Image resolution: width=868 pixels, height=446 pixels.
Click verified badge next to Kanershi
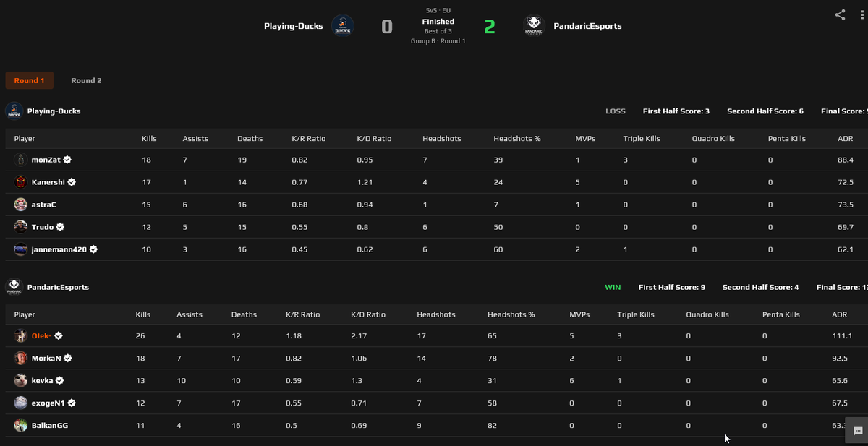pyautogui.click(x=72, y=182)
